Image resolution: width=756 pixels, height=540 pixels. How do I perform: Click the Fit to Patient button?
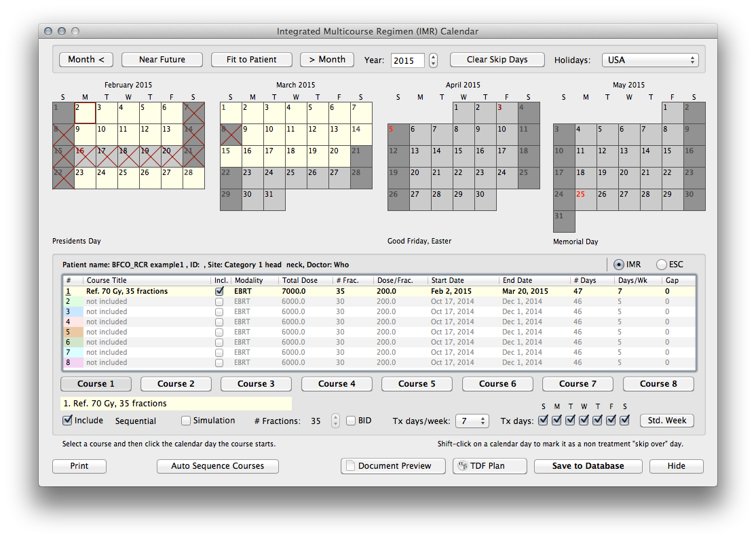pos(251,60)
